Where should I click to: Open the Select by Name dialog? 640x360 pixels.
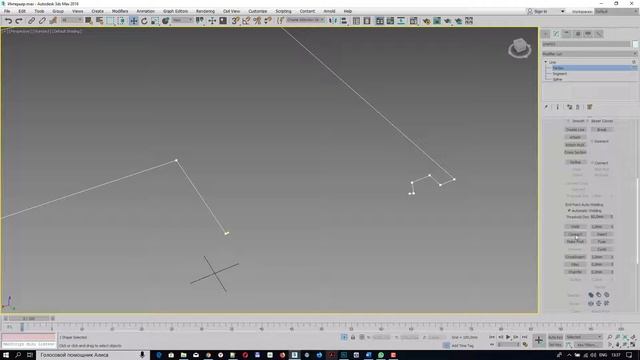(99, 21)
